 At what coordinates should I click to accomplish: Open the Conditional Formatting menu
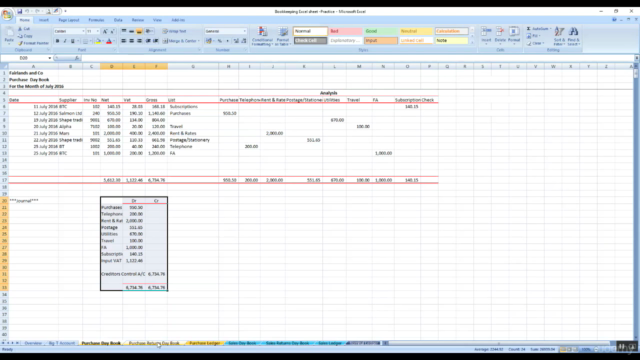tap(262, 36)
